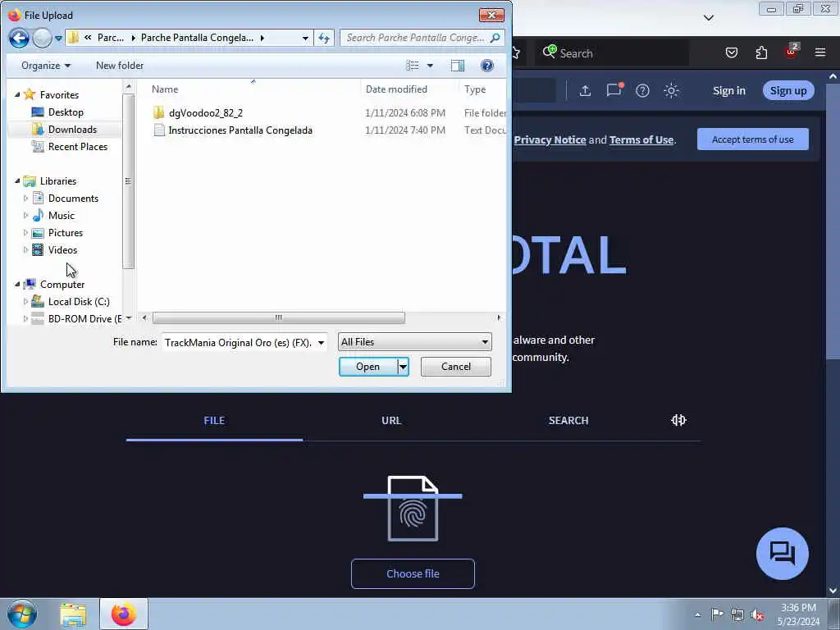The image size is (840, 630).
Task: Click the Open button's dropdown arrow
Action: (x=403, y=367)
